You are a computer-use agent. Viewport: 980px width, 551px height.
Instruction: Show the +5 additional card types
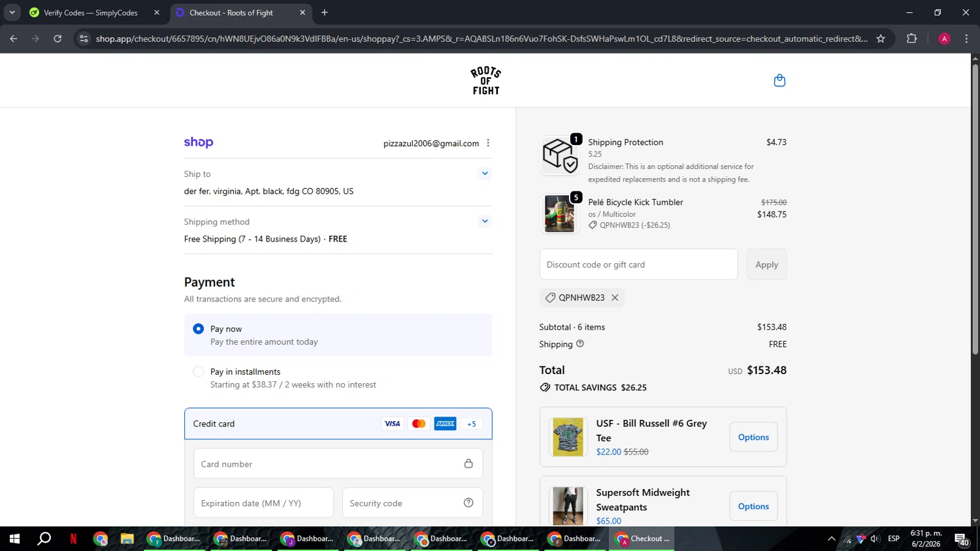coord(472,424)
